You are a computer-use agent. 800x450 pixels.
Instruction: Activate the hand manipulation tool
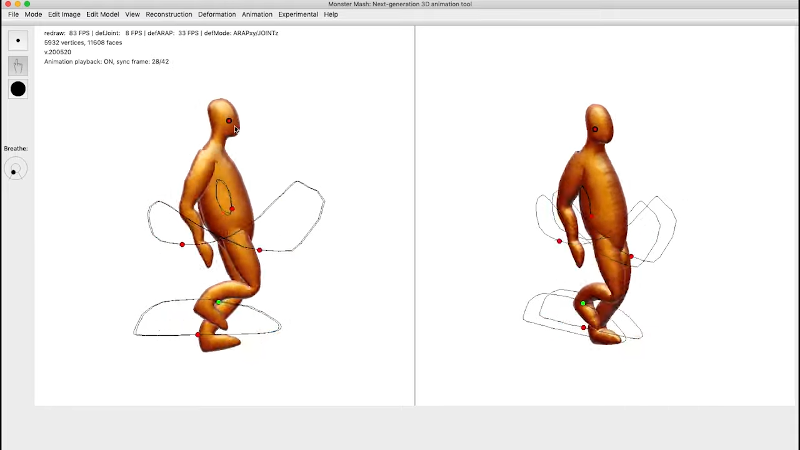17,65
